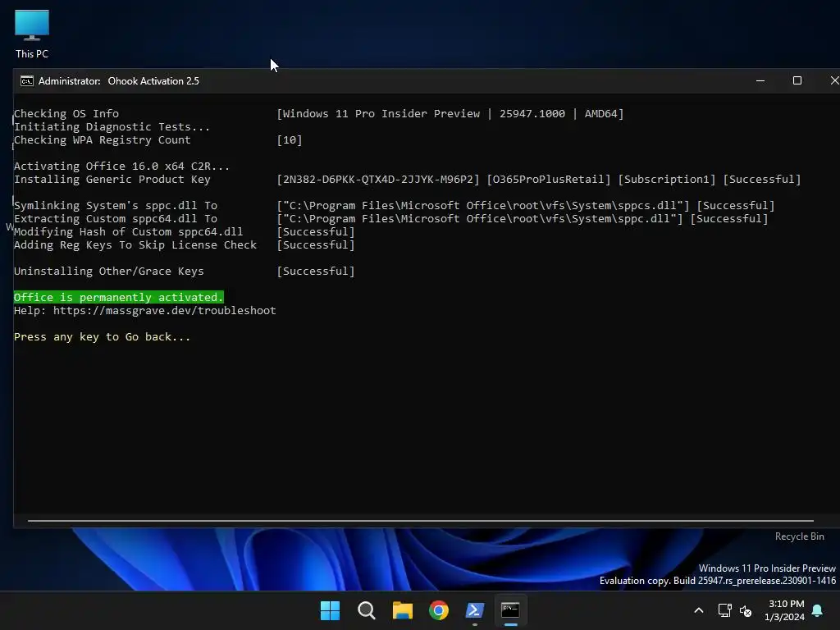The image size is (840, 630).
Task: Click the [O365ProPlusRetail] text
Action: point(549,180)
